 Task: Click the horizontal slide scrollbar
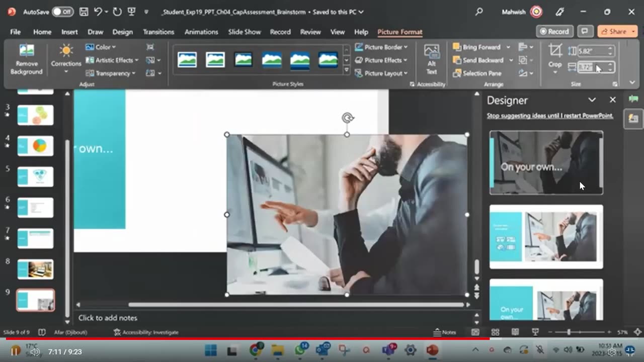(296, 305)
